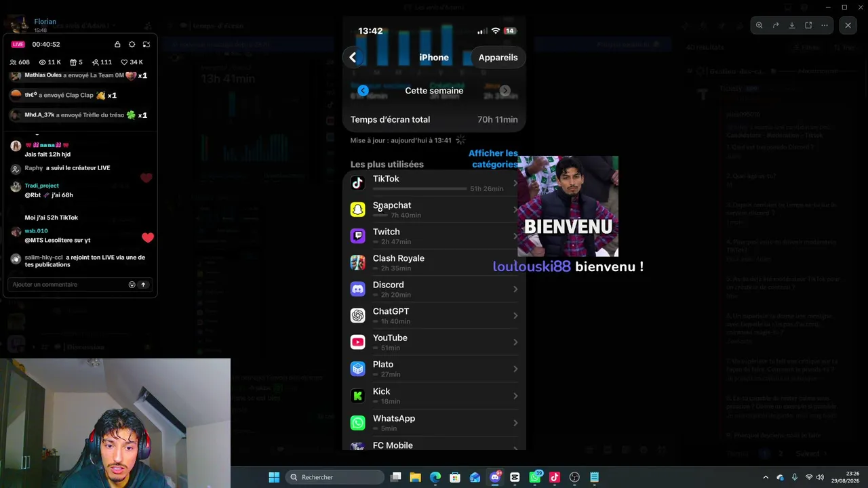Click the Twitch app icon in the list
This screenshot has height=488, width=868.
(x=357, y=236)
